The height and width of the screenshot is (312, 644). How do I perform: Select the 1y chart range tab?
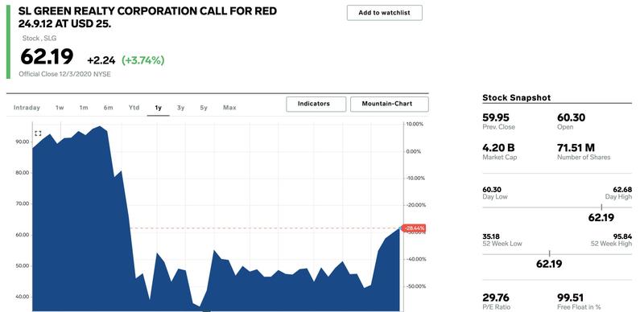158,108
